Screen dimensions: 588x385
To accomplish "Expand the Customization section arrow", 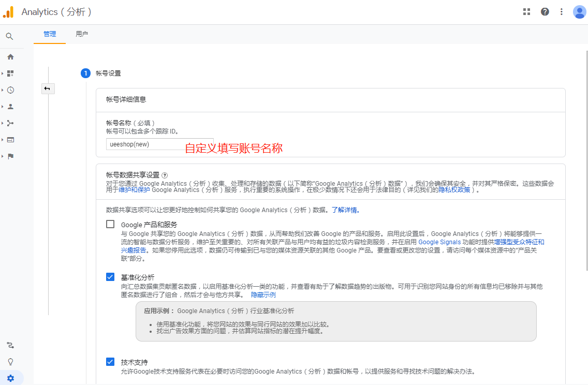I will click(3, 73).
